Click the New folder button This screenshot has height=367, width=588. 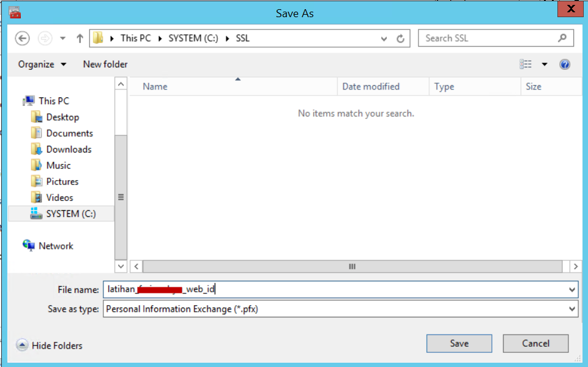(x=105, y=64)
